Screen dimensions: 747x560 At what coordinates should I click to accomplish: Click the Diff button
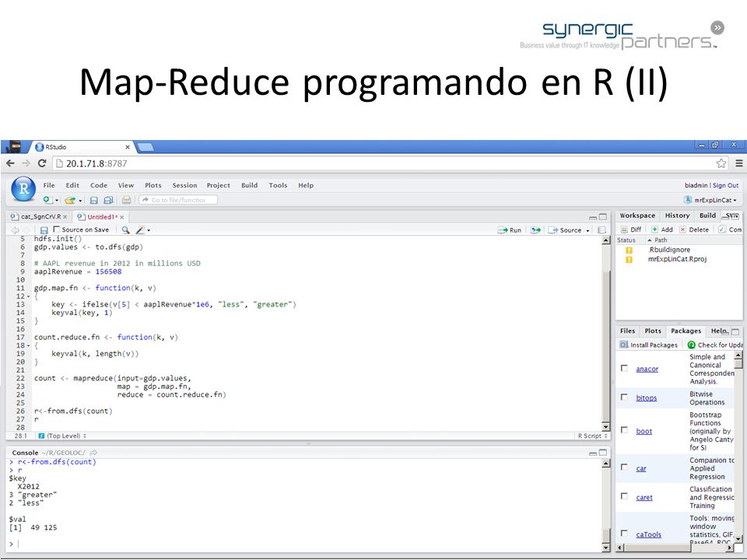631,229
